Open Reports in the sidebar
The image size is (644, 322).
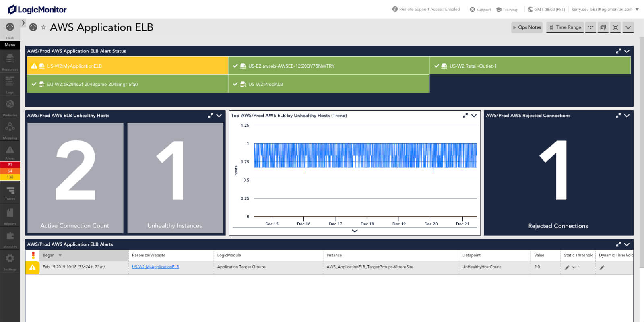pyautogui.click(x=10, y=216)
